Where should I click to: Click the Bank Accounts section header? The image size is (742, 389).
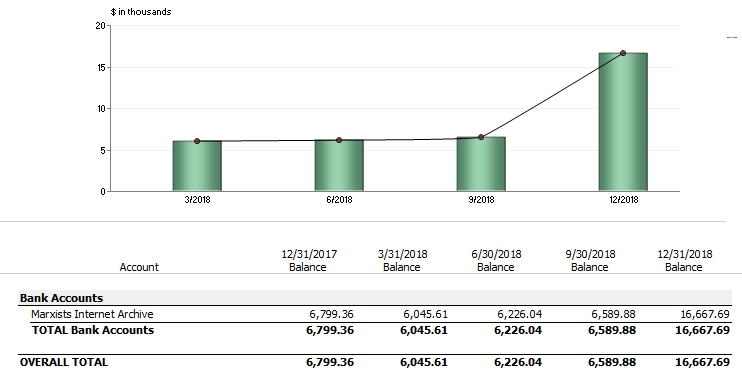tap(61, 298)
